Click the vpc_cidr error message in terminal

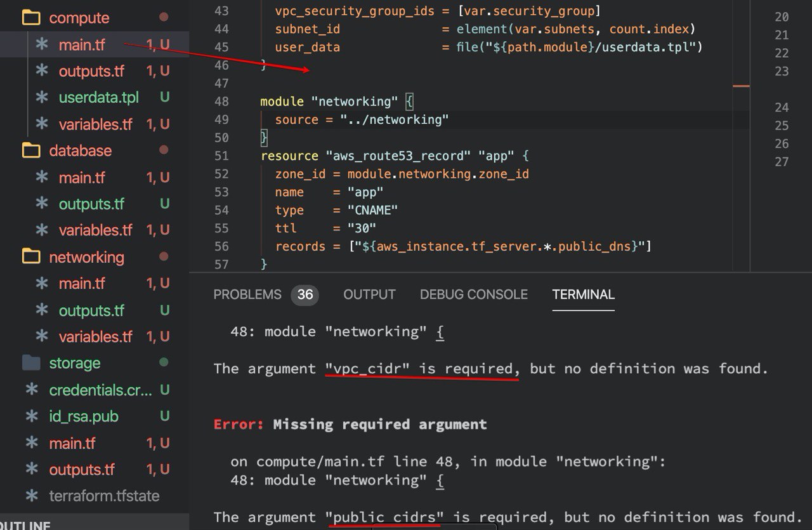491,368
